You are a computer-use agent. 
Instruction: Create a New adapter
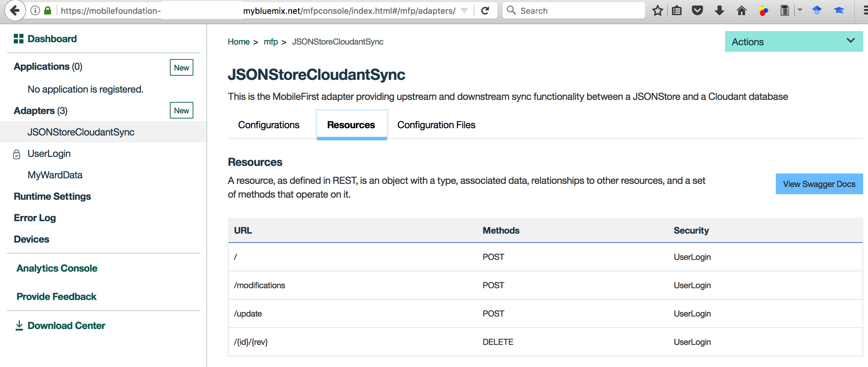coord(182,110)
